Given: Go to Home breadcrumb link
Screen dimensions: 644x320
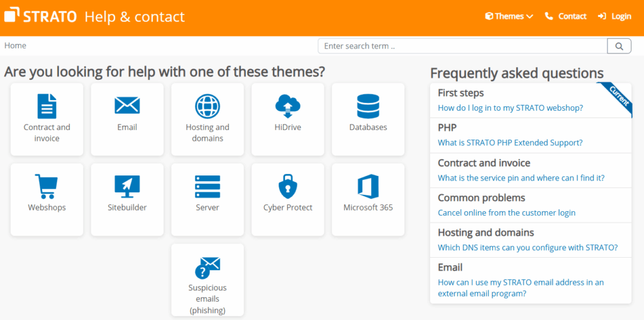Looking at the screenshot, I should tap(16, 45).
